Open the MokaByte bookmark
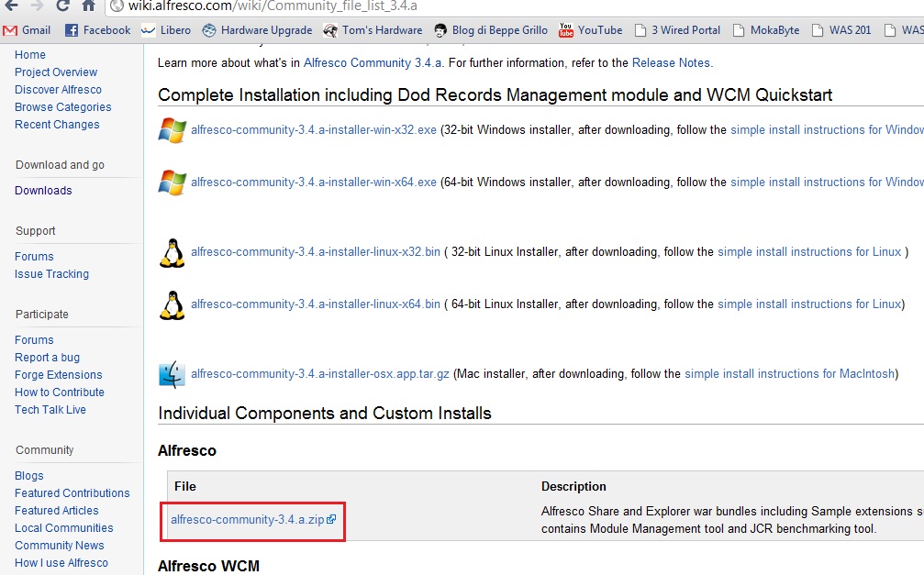 click(x=766, y=30)
